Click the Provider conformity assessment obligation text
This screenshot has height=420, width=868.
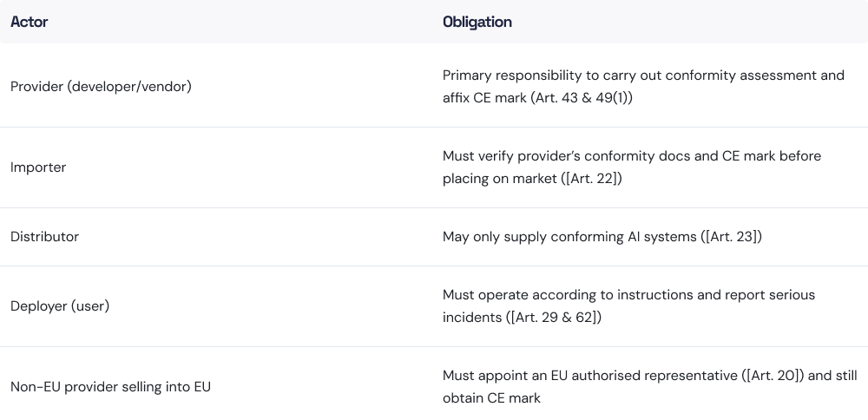point(642,75)
